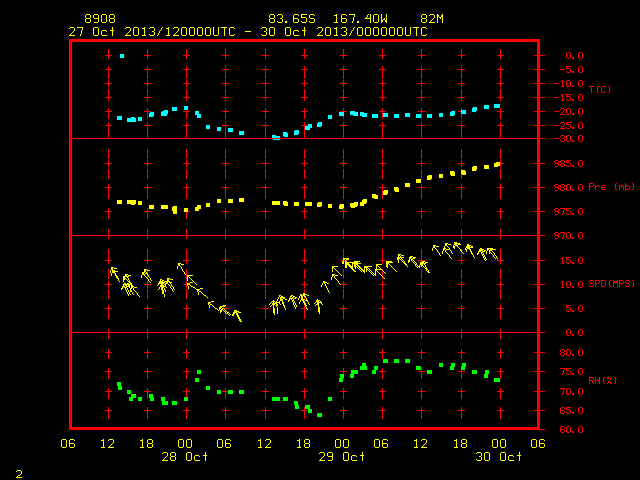
Task: Click the last yellow pressure point near 985
Action: point(497,164)
